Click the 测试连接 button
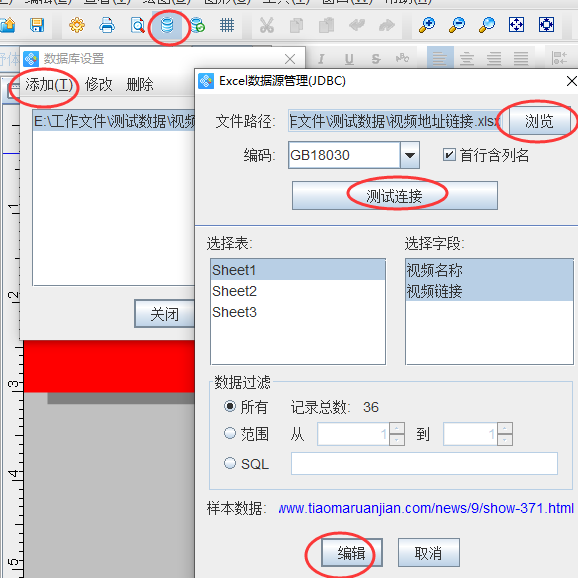Screen dimensions: 578x578 click(395, 195)
